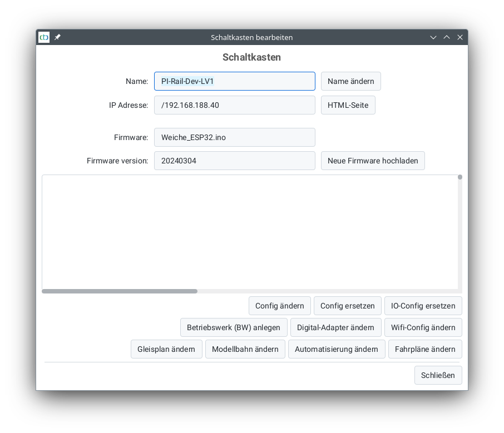
Task: Focus the Name input field
Action: [x=234, y=81]
